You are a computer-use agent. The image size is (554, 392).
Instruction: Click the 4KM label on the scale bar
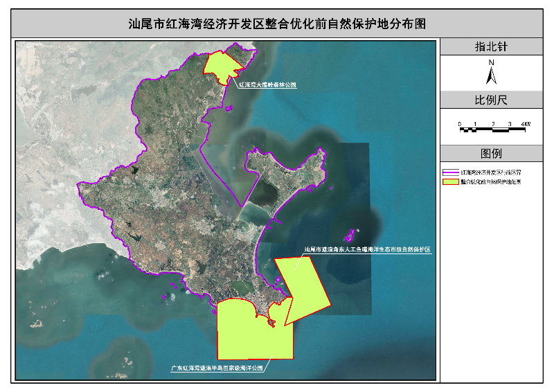click(x=526, y=124)
